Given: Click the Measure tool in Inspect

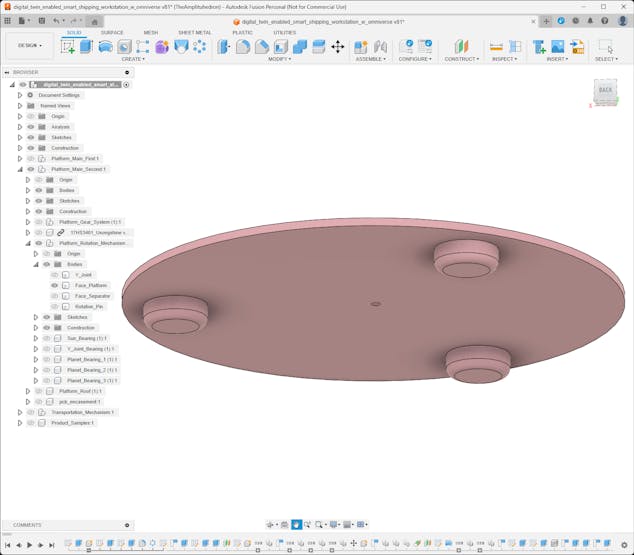Looking at the screenshot, I should (x=496, y=46).
